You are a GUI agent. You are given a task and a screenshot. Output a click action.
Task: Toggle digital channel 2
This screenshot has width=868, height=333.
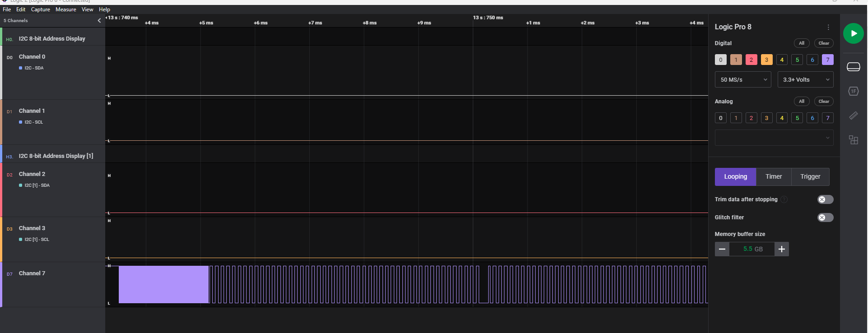coord(751,60)
